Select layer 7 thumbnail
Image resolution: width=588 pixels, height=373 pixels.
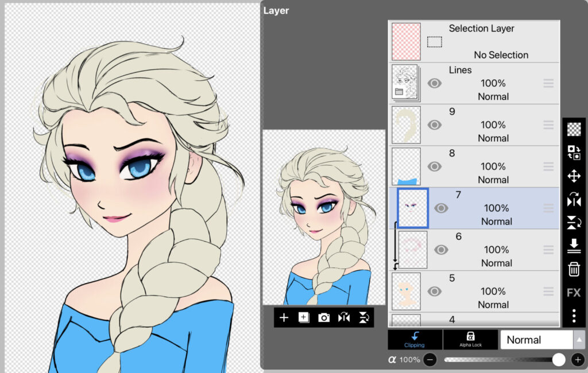click(413, 208)
